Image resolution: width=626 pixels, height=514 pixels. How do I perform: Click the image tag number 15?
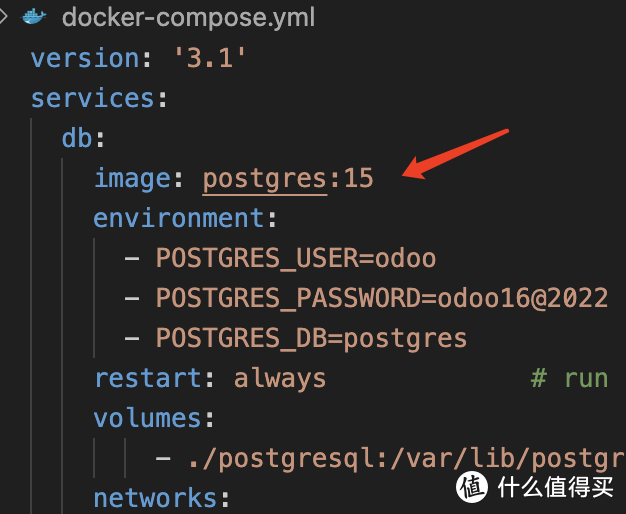pos(358,179)
